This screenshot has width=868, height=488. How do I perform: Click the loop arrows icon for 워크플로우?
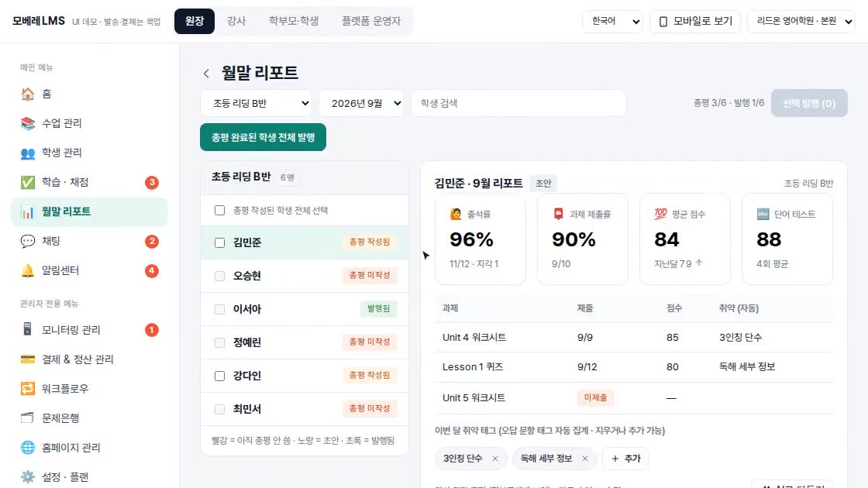click(x=27, y=388)
